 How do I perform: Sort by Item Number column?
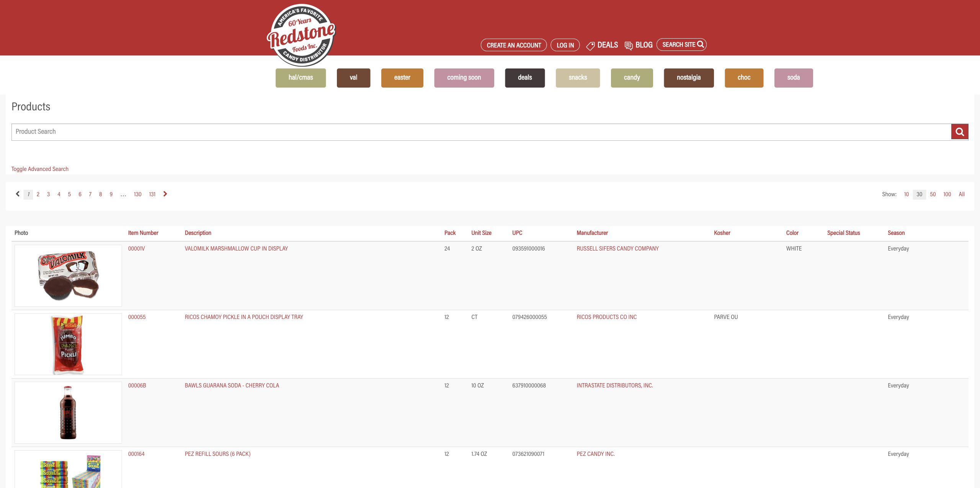143,233
